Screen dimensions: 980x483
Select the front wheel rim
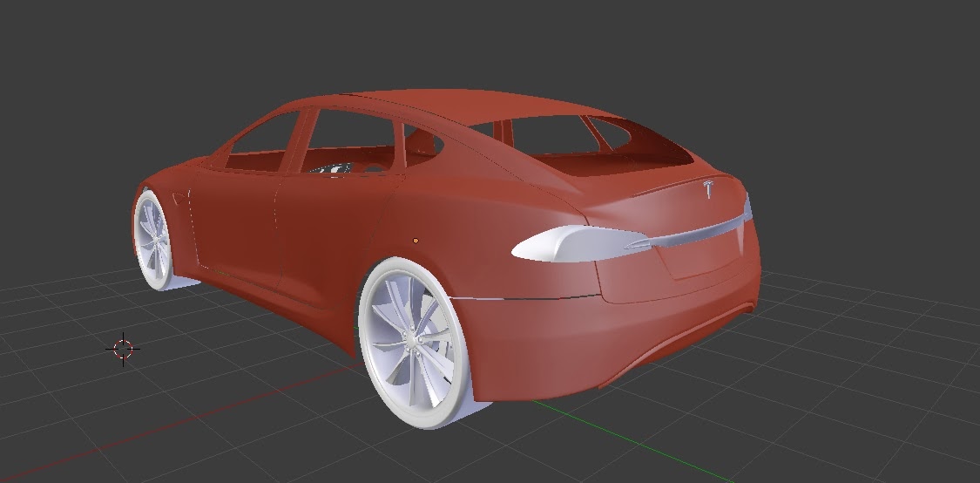[x=152, y=241]
